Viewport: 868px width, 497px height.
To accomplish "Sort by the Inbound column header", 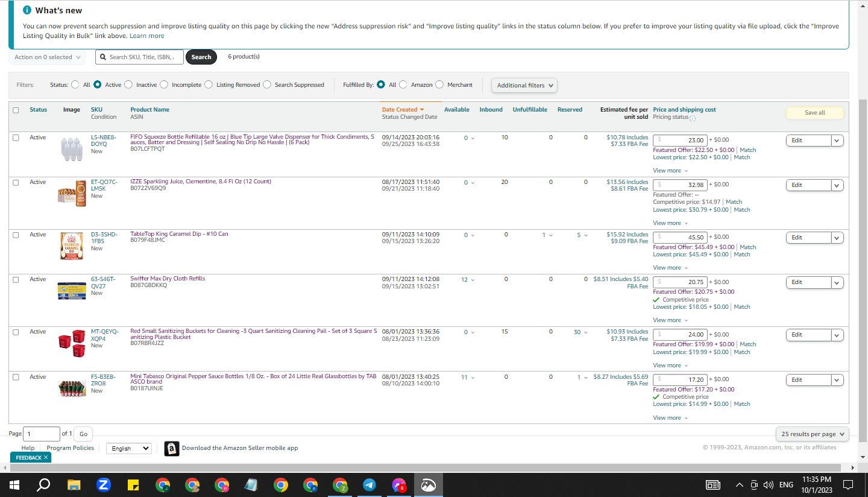I will click(x=491, y=110).
